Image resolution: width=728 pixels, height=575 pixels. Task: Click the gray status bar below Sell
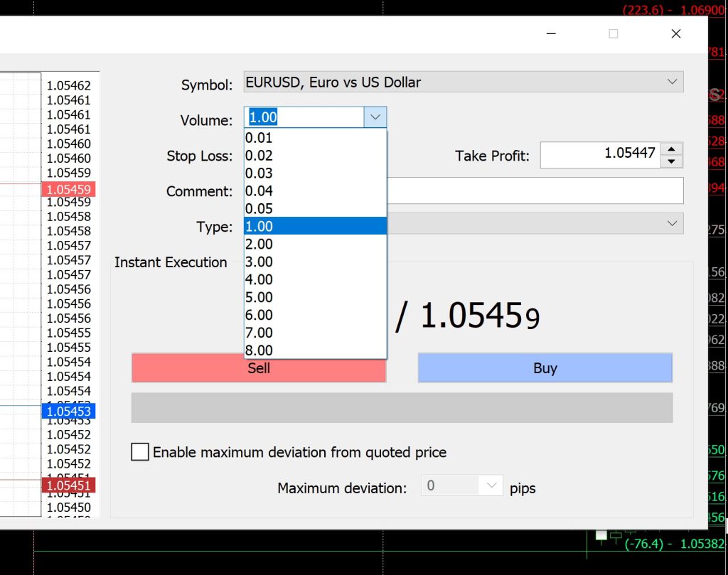[402, 407]
